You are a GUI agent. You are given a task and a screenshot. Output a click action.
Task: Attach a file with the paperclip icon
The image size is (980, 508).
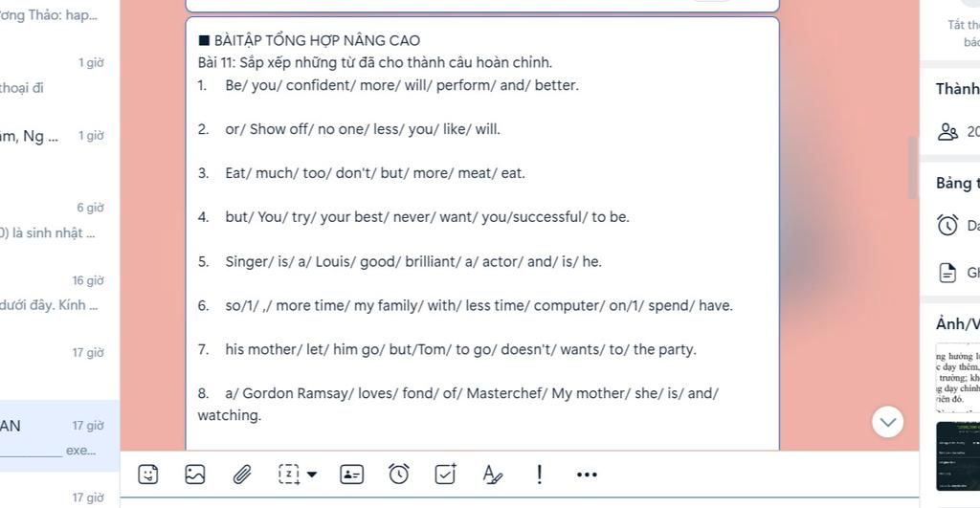pyautogui.click(x=242, y=475)
